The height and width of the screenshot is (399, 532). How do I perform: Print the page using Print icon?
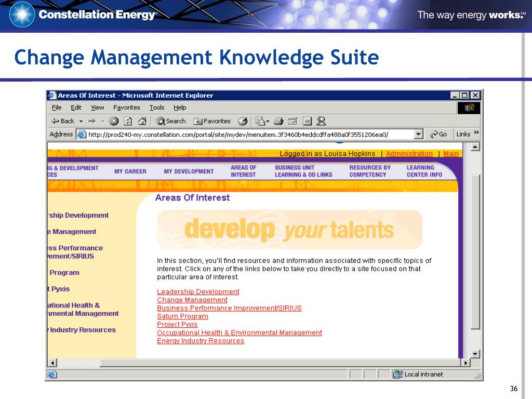pyautogui.click(x=278, y=121)
